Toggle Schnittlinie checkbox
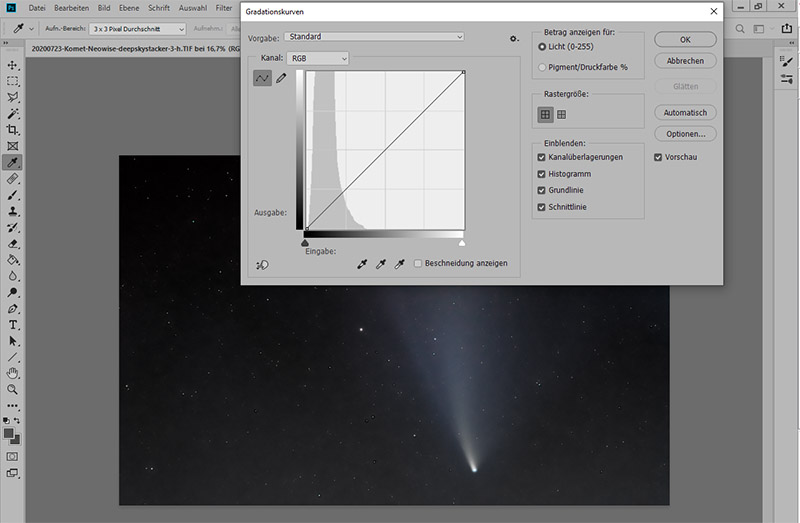 (542, 207)
